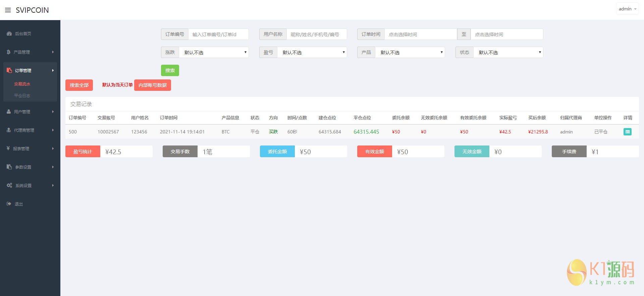Click the 64315.445 close price

[366, 132]
